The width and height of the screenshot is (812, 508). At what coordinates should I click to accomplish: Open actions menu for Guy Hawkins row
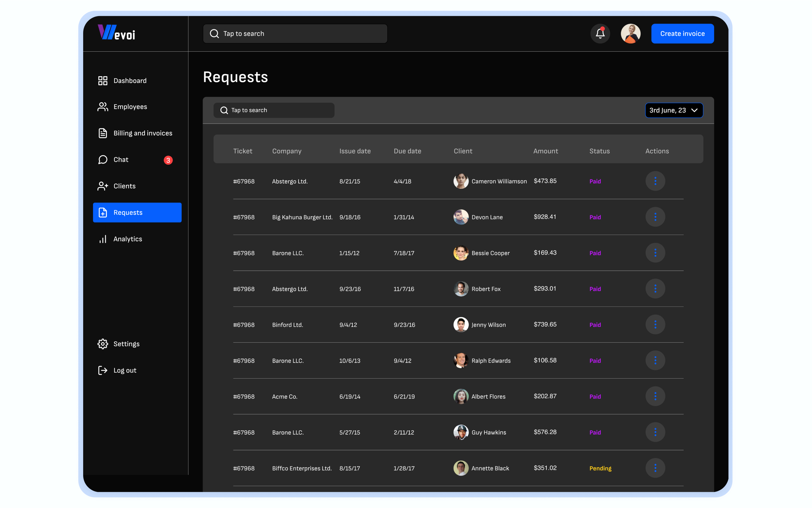(655, 432)
